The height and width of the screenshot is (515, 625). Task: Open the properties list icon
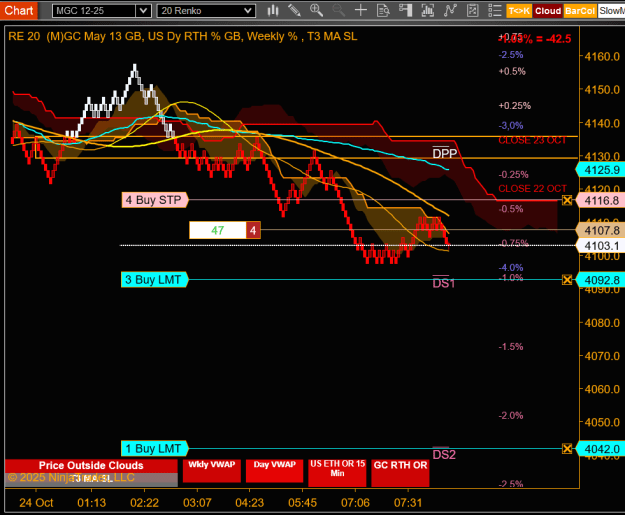[x=495, y=10]
